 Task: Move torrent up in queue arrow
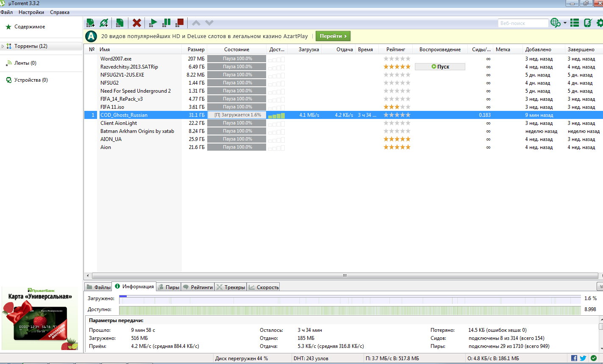point(196,23)
